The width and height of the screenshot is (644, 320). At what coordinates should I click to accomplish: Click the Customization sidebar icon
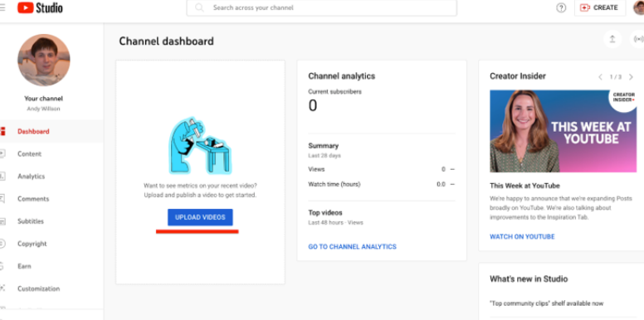click(2, 288)
